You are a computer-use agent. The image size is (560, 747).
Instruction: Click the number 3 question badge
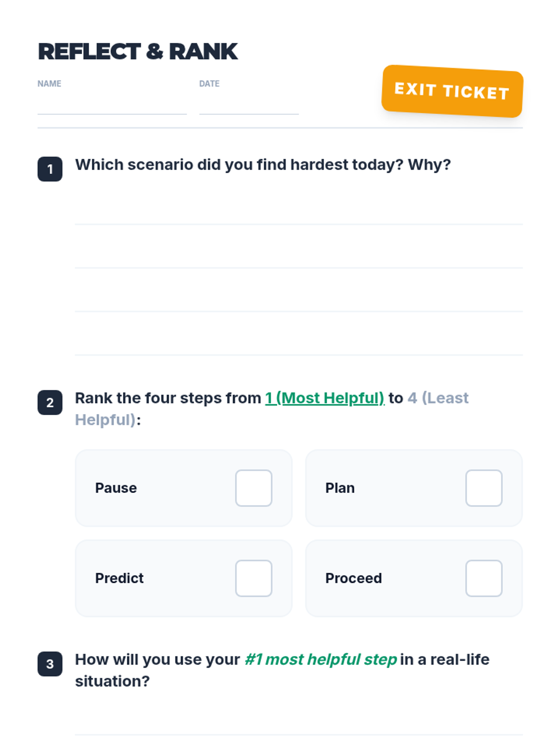click(50, 664)
